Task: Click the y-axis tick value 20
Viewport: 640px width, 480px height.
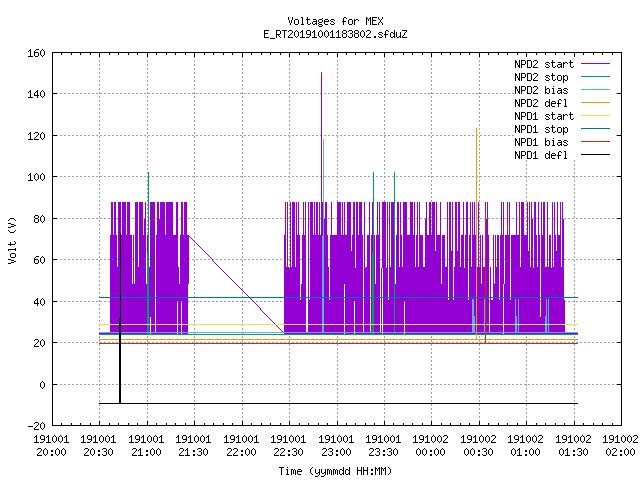Action: 39,343
